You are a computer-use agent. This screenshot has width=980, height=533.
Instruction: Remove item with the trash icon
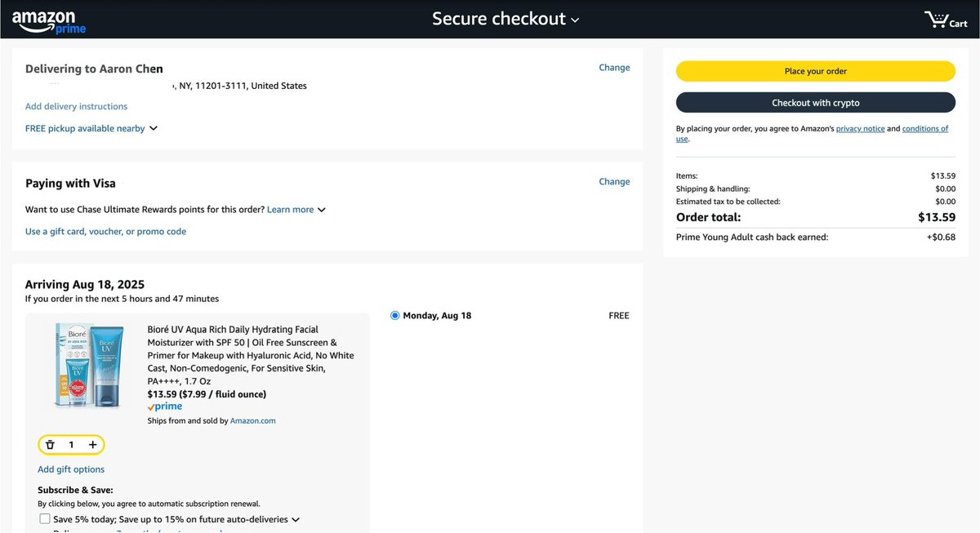[50, 445]
